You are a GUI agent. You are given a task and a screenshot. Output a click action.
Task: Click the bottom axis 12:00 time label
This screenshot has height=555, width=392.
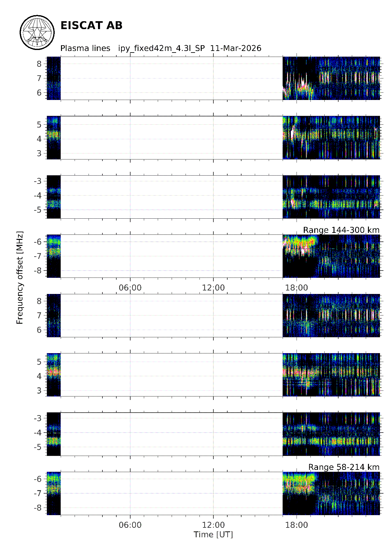(x=213, y=525)
